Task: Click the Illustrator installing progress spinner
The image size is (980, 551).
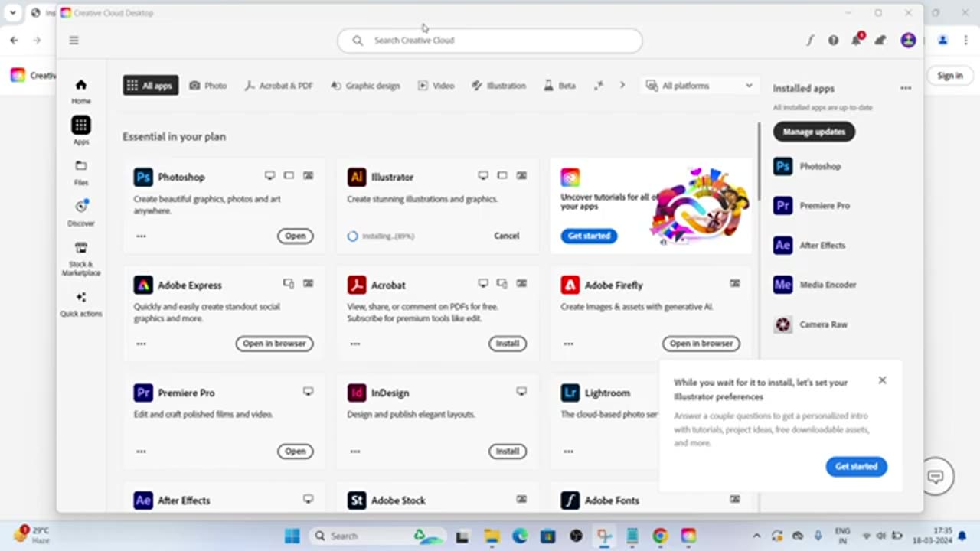Action: tap(352, 236)
